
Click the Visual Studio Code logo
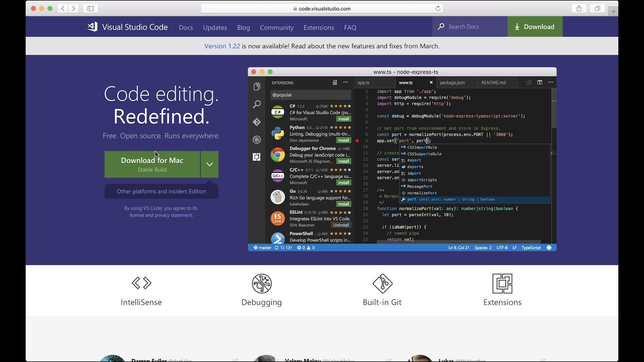point(93,27)
